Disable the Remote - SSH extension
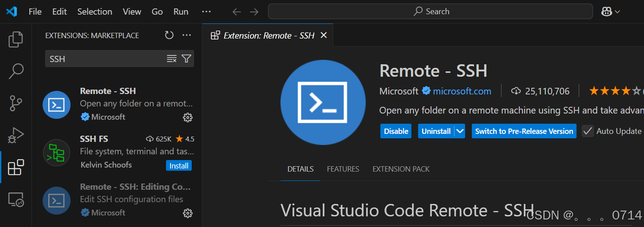 point(396,131)
